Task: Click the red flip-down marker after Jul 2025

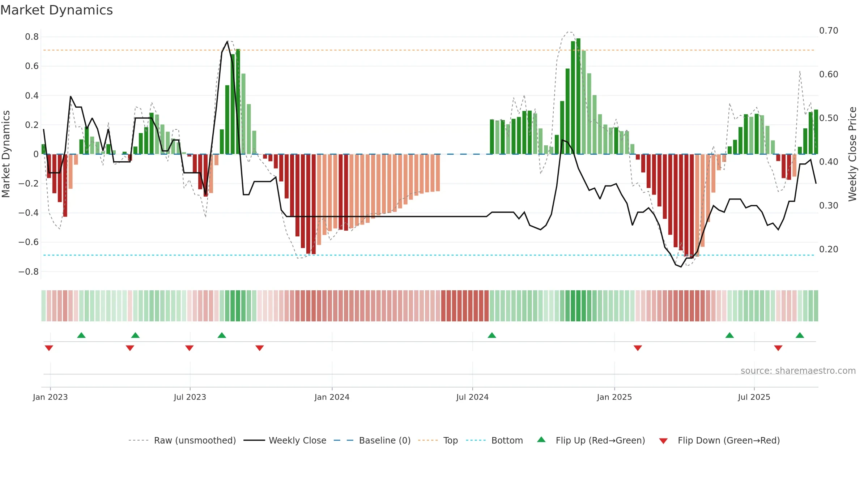Action: click(778, 348)
